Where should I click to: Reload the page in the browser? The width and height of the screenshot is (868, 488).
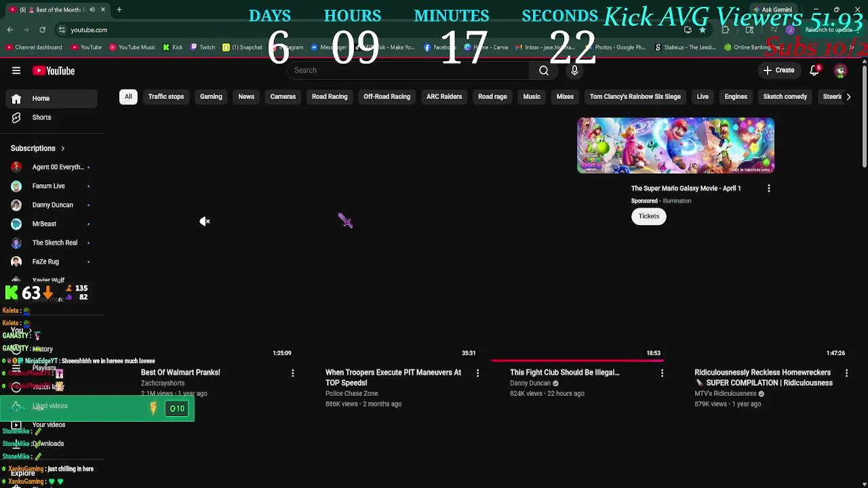(42, 30)
